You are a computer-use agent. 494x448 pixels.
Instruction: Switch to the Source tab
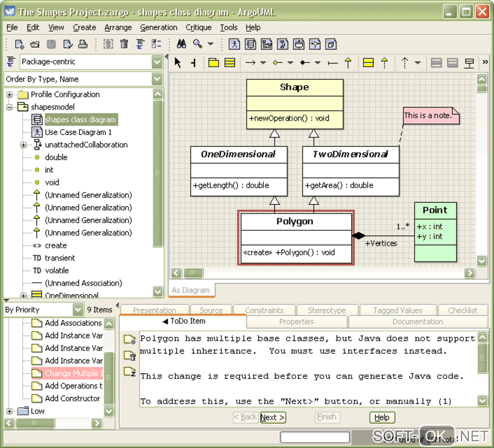point(211,310)
